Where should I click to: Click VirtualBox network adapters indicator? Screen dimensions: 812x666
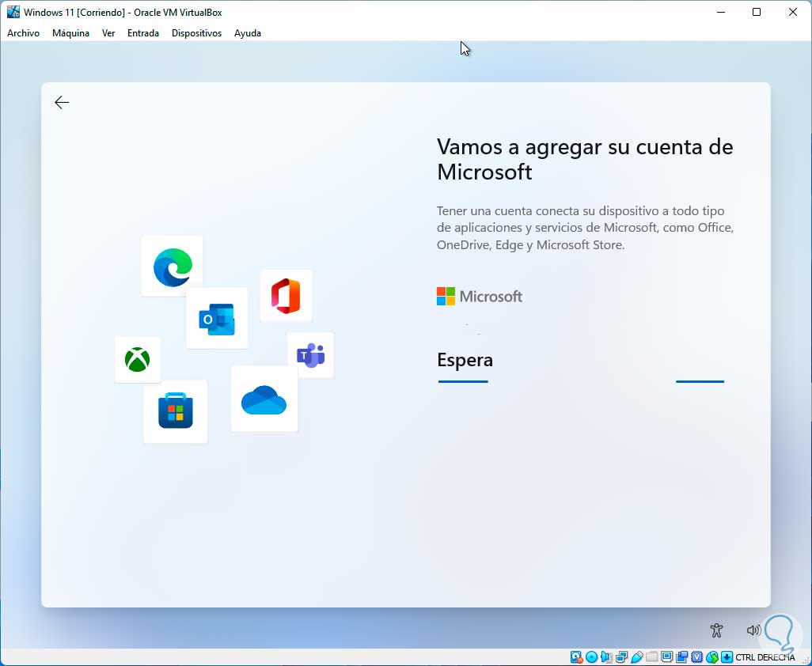(x=621, y=657)
